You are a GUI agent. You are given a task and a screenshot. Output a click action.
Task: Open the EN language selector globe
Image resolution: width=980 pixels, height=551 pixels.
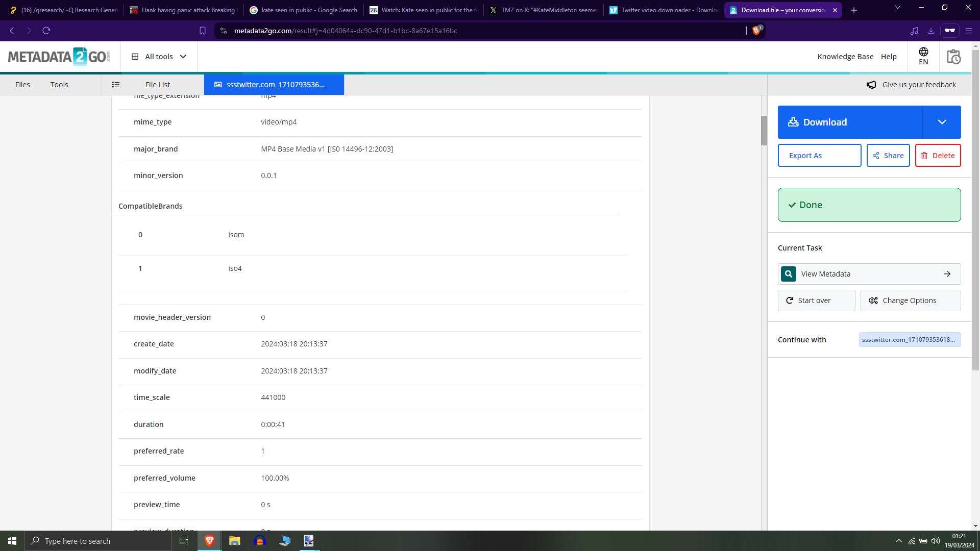[923, 56]
